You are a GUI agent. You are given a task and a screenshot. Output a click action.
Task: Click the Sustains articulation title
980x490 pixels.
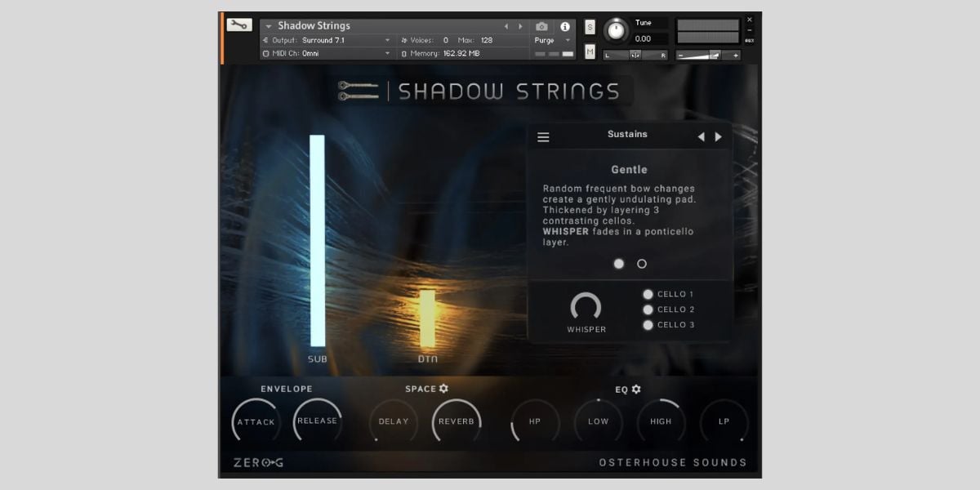click(627, 135)
